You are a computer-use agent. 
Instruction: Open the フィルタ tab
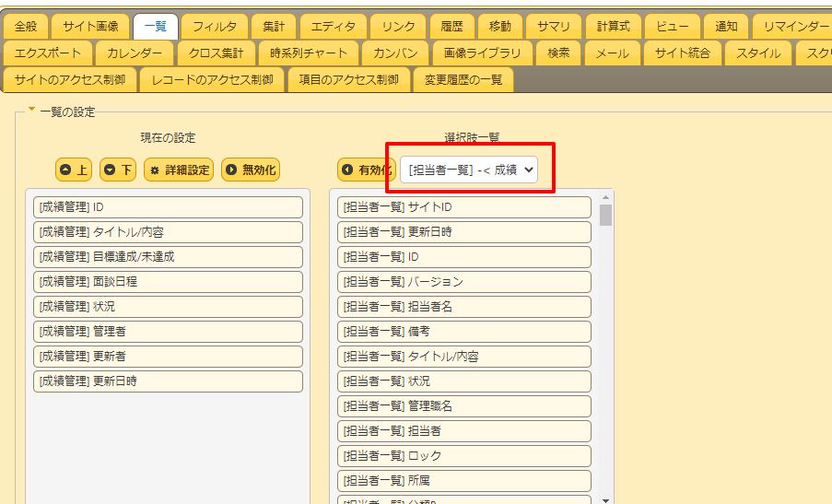coord(215,26)
